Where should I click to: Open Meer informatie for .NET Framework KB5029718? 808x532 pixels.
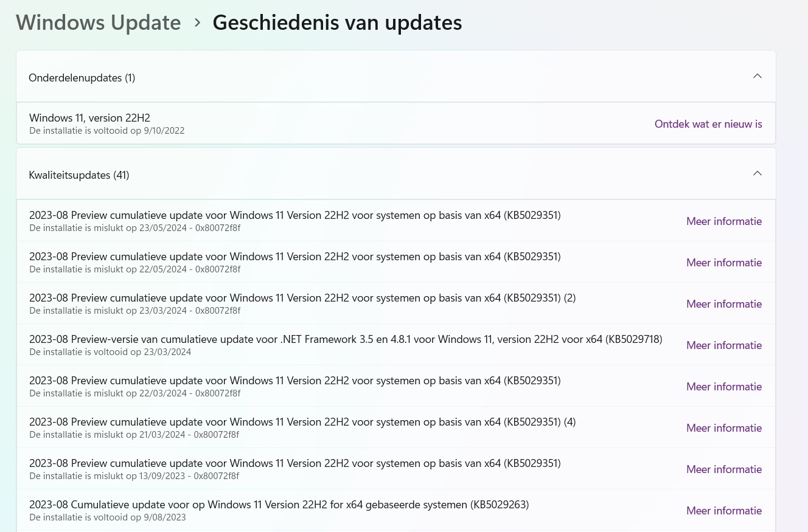point(724,345)
